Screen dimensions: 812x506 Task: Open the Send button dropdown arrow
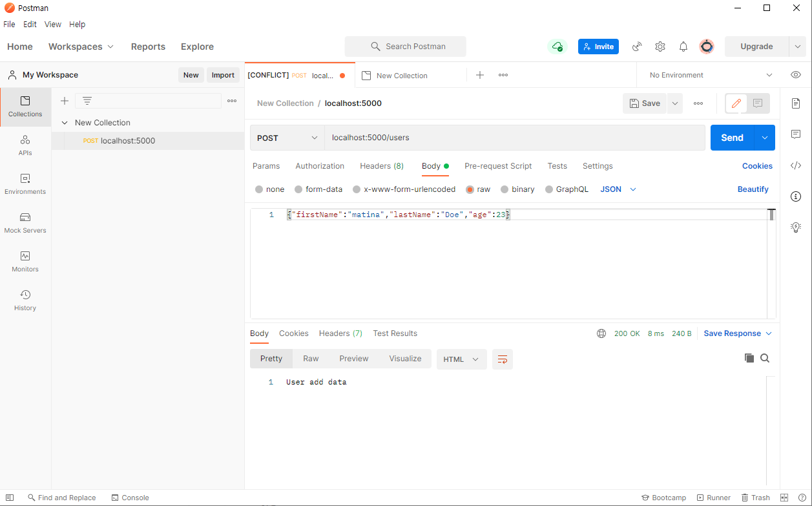click(765, 138)
